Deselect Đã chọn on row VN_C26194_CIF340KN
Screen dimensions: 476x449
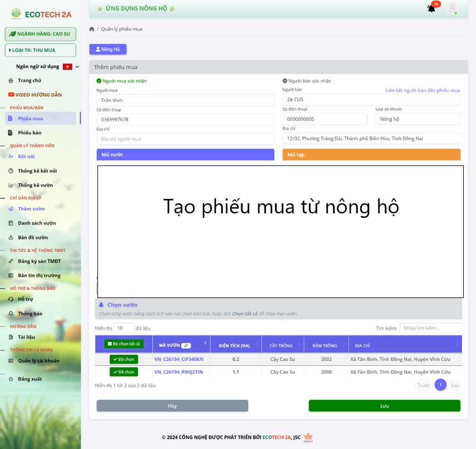124,359
